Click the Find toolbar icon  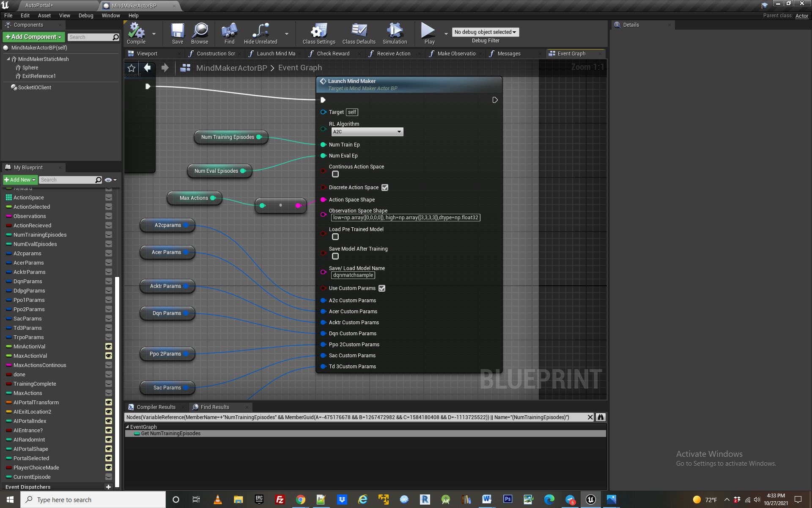tap(229, 32)
